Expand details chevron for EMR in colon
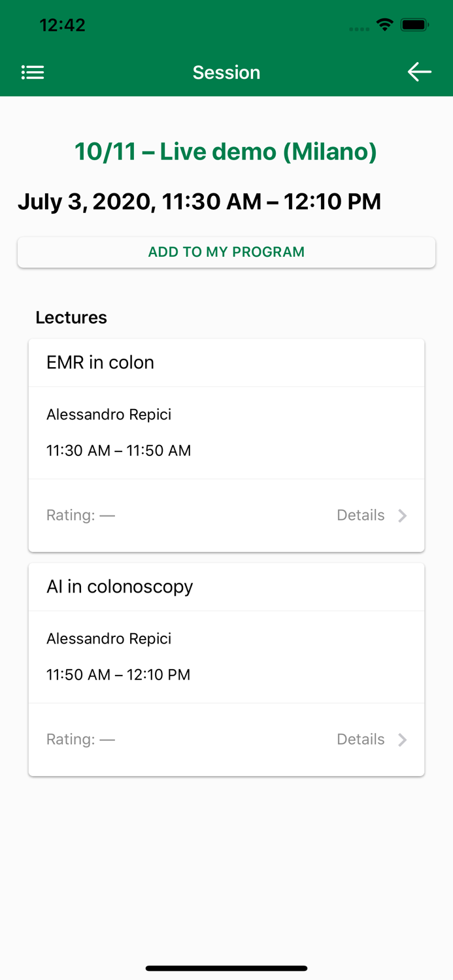The image size is (453, 980). [x=403, y=515]
